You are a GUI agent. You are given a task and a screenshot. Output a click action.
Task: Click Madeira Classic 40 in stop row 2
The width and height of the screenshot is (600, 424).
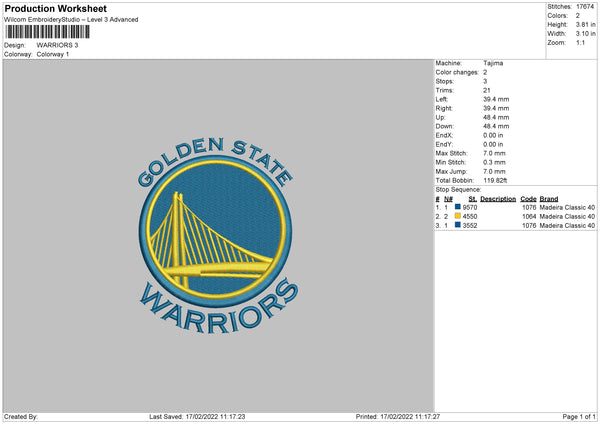(x=567, y=217)
